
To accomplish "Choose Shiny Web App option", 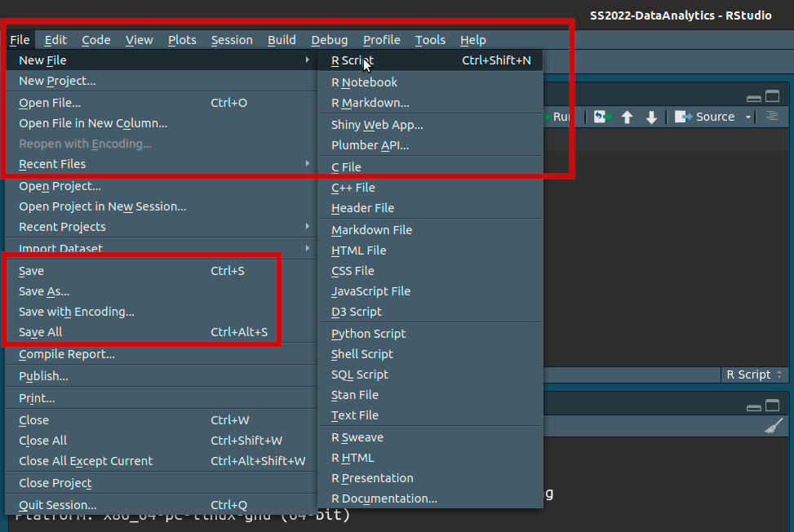I will [x=377, y=125].
